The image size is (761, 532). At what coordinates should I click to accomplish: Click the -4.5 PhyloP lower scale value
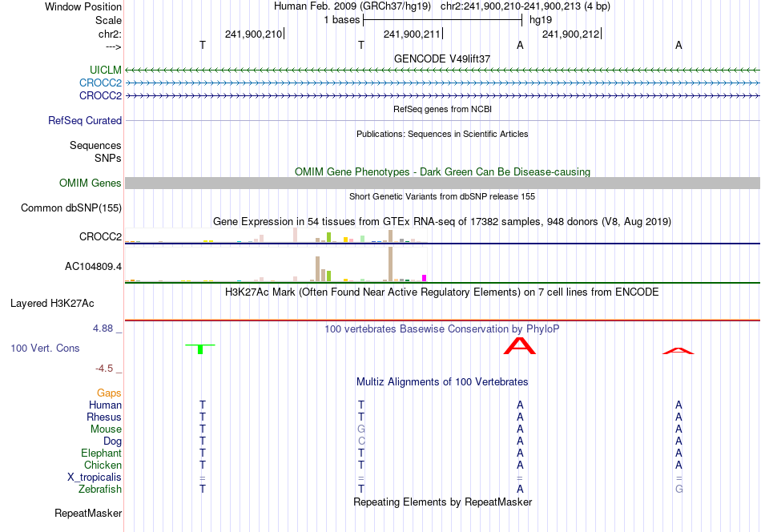coord(104,369)
